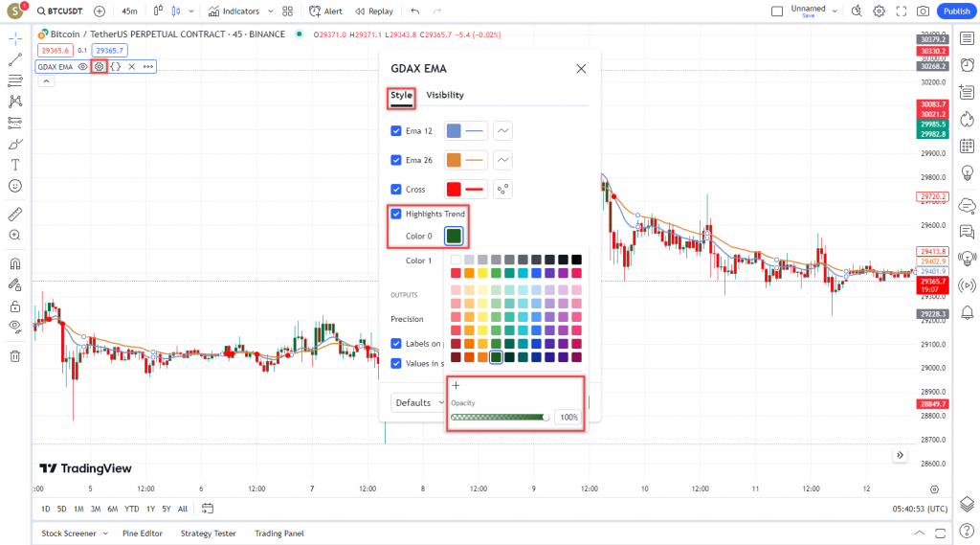
Task: Uncheck the Ema 12 checkbox
Action: (395, 131)
